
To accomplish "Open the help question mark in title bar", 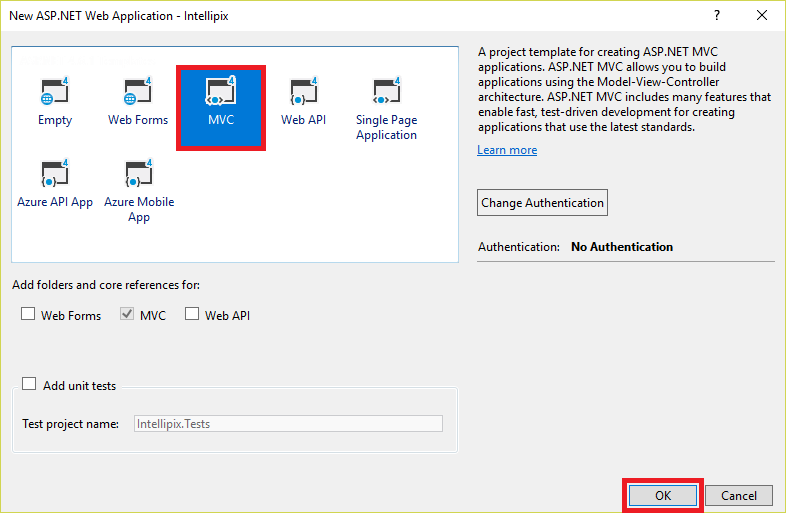I will click(x=717, y=16).
